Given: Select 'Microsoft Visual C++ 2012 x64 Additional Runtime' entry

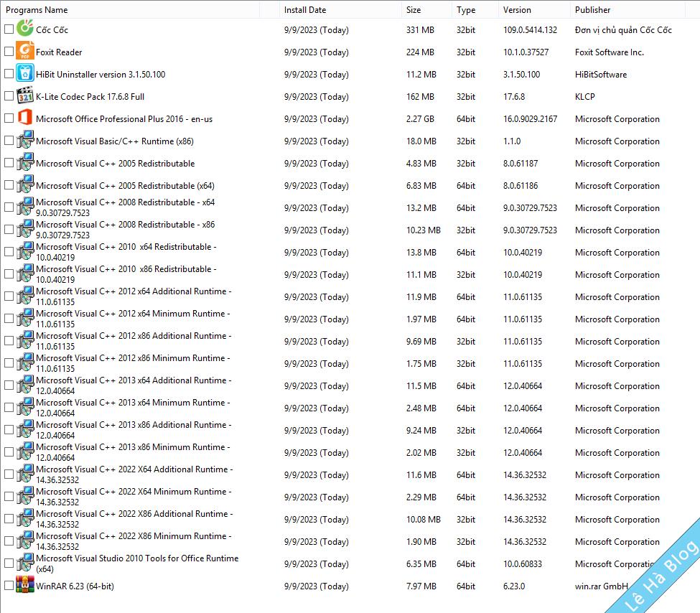Looking at the screenshot, I should [x=134, y=296].
